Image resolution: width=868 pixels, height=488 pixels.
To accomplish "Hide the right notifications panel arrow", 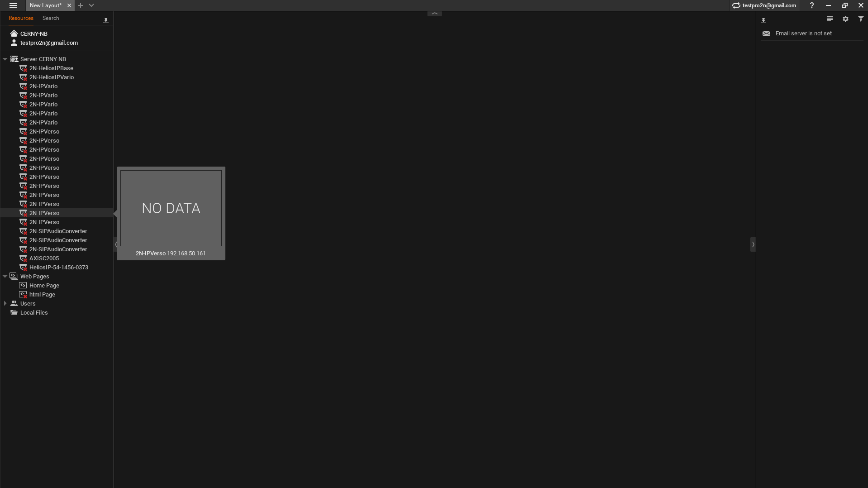I will tap(753, 244).
